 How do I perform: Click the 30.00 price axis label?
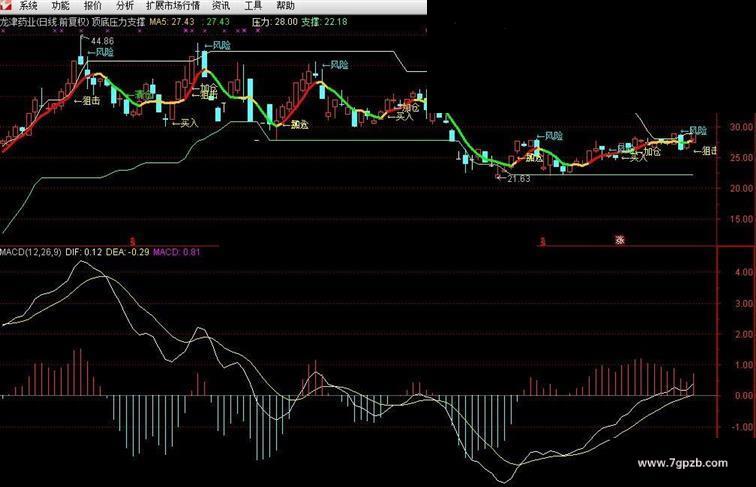pyautogui.click(x=742, y=127)
